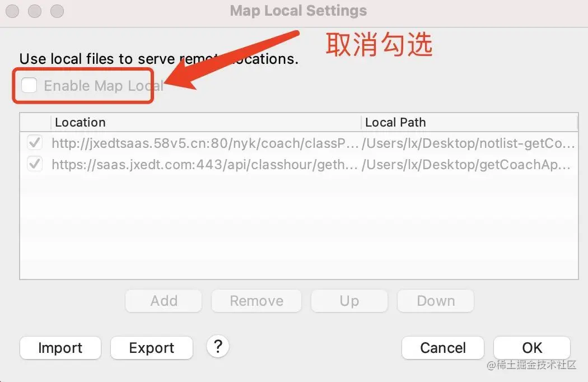
Task: Import Map Local settings
Action: click(x=60, y=348)
